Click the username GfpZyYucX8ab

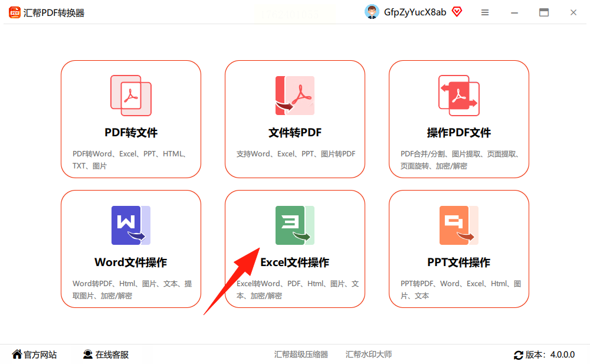coord(415,12)
